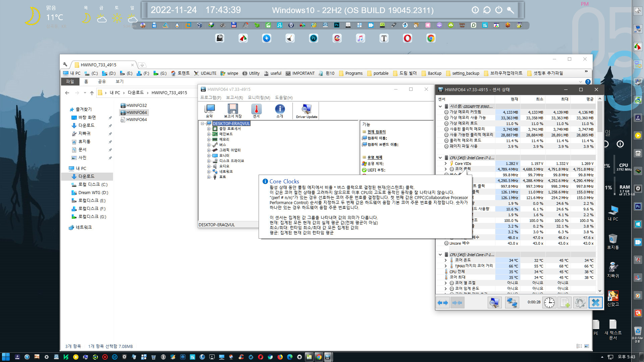Select the HWiNFO32 file

133,105
